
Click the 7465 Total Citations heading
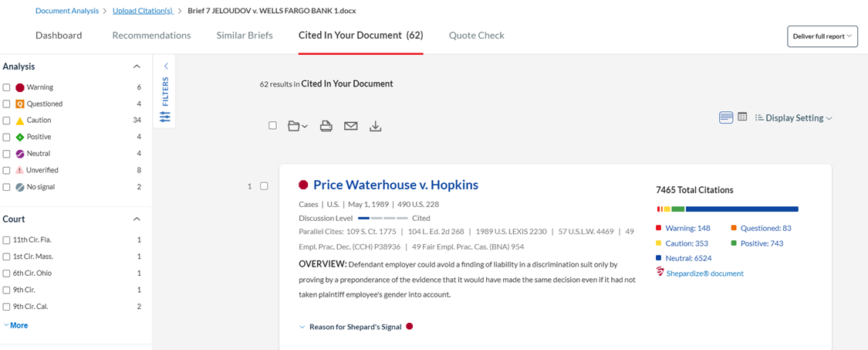[694, 190]
